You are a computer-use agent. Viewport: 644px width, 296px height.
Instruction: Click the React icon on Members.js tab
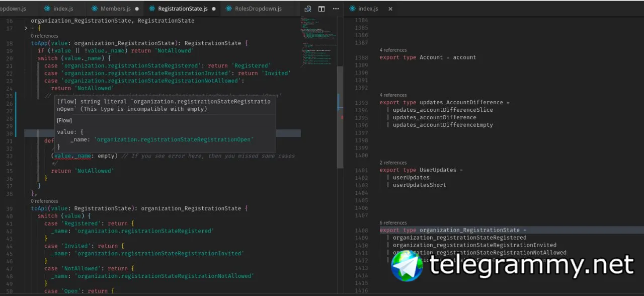click(95, 9)
